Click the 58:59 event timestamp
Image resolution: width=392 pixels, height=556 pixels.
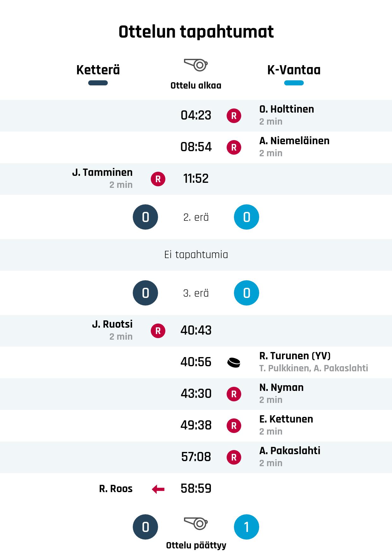click(196, 489)
